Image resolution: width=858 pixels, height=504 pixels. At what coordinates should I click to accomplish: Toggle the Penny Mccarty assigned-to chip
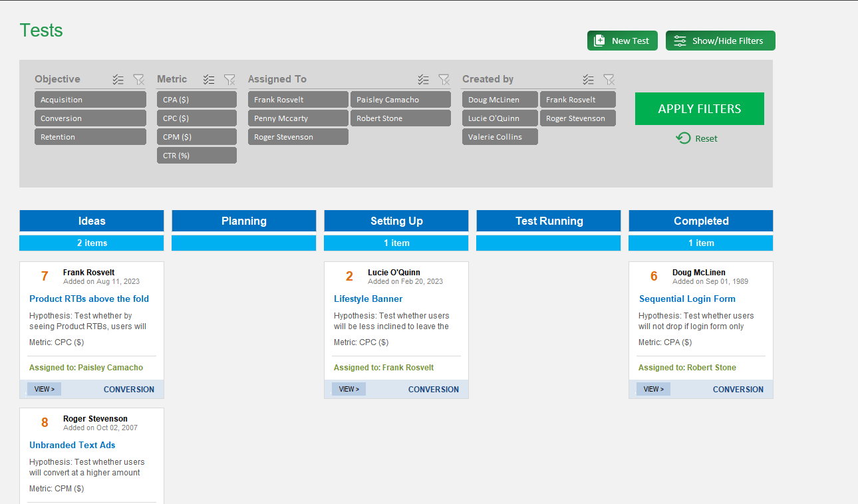point(298,118)
